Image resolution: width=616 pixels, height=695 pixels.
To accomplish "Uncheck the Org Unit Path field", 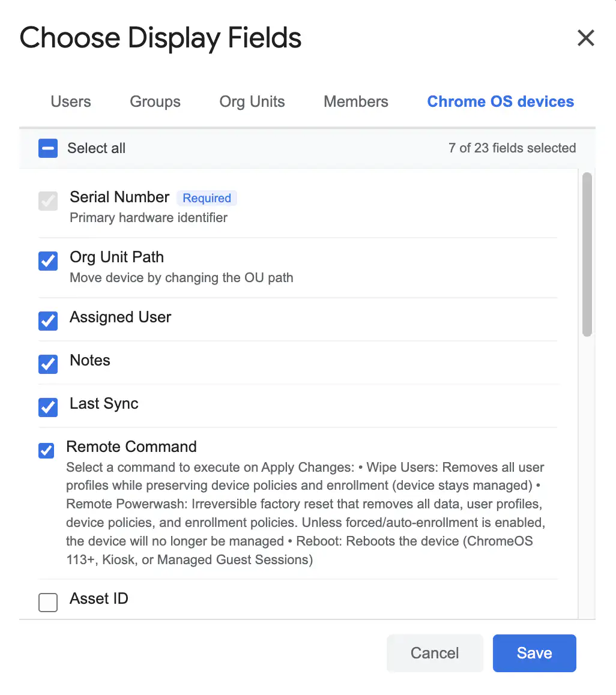I will click(48, 260).
